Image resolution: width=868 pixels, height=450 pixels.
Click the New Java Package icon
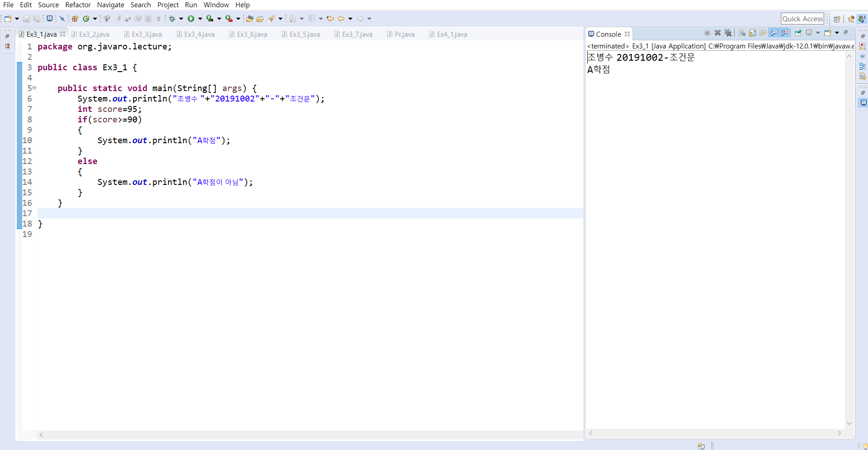(75, 19)
